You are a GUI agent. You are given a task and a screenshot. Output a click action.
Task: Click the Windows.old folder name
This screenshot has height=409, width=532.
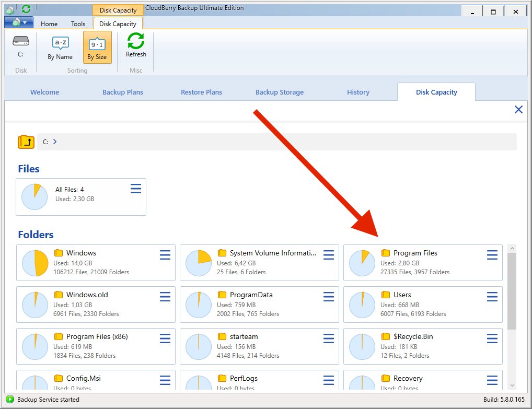87,295
